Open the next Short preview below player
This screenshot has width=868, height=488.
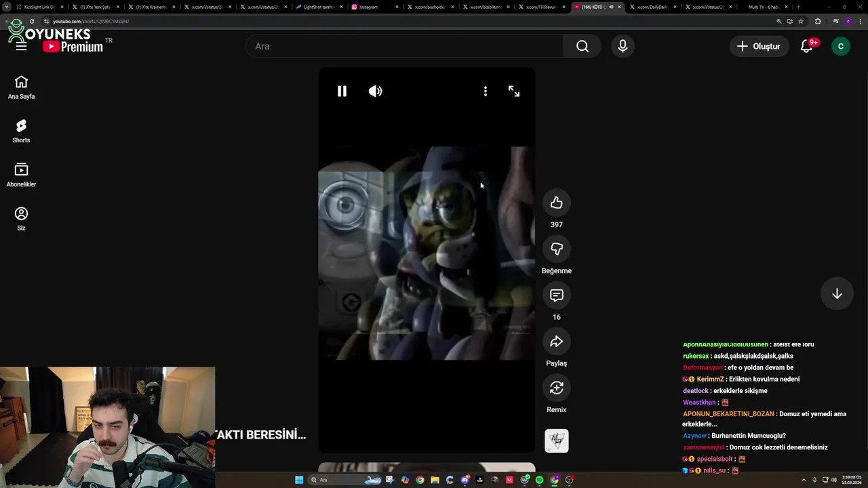coord(427,467)
